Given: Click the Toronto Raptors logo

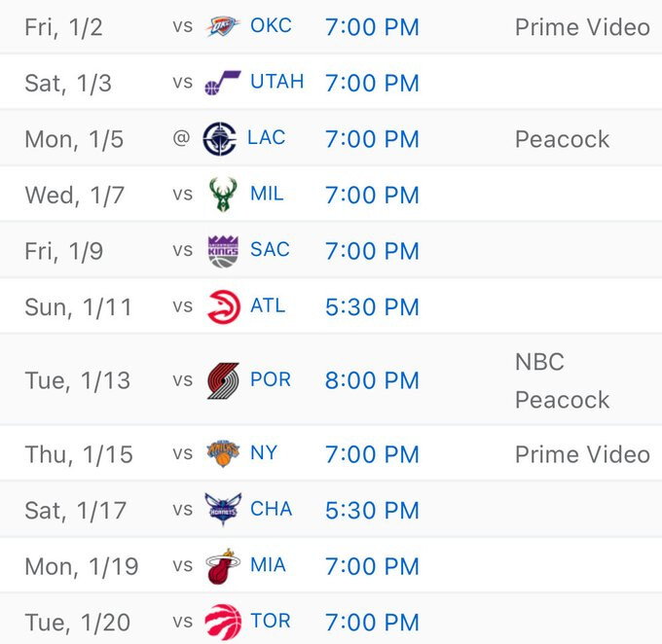Looking at the screenshot, I should click(x=223, y=622).
